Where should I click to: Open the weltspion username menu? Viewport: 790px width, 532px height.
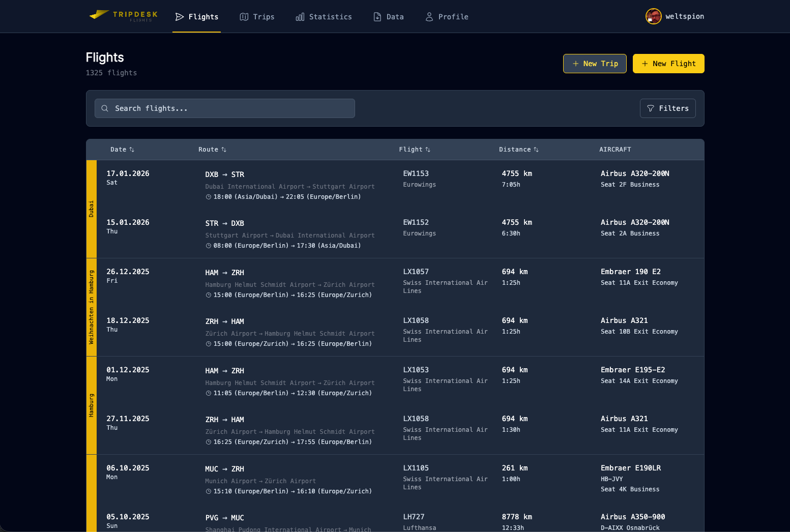point(685,16)
